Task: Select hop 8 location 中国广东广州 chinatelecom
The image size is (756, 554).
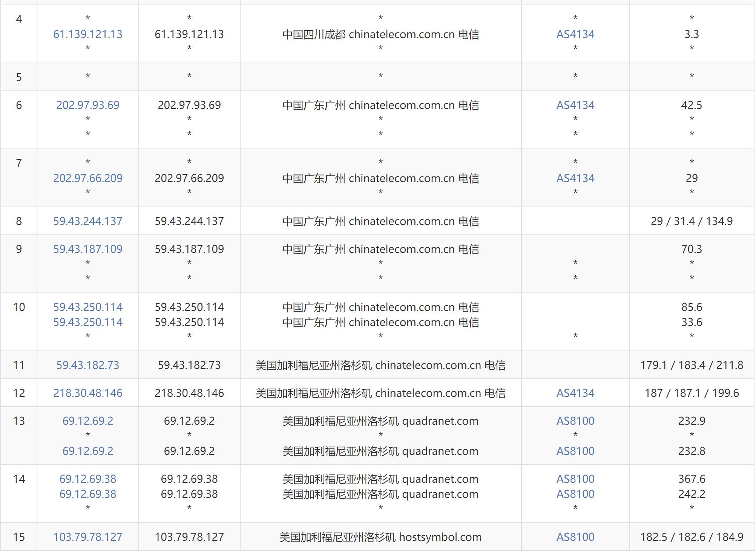Action: [x=381, y=221]
